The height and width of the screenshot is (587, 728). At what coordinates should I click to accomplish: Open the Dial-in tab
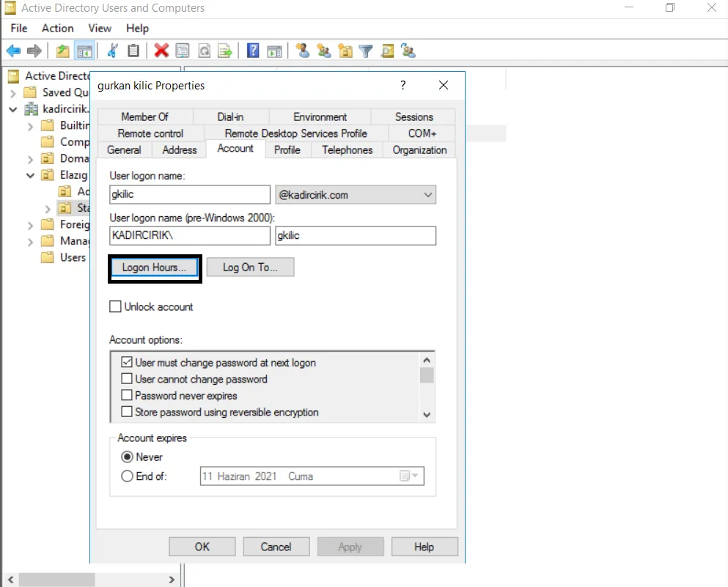[230, 117]
